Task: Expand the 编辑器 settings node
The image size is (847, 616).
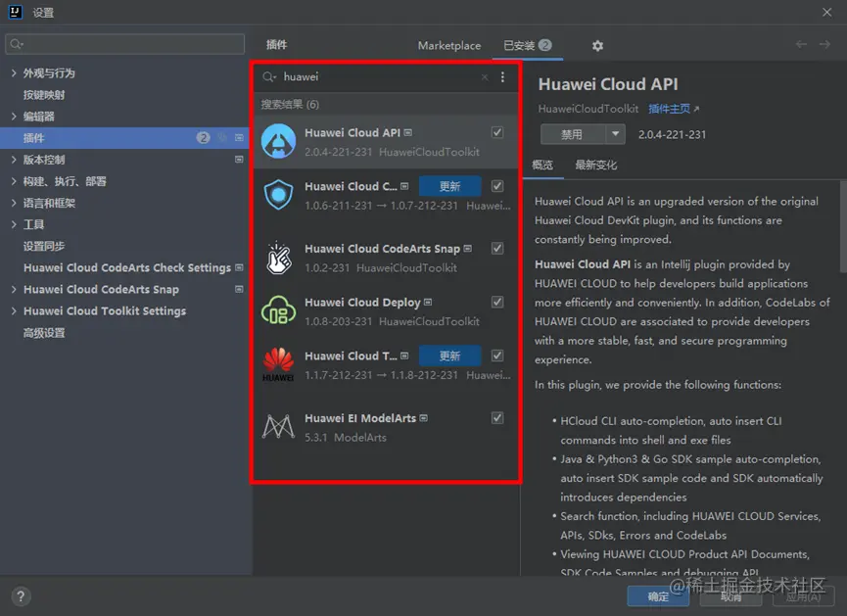Action: [14, 117]
